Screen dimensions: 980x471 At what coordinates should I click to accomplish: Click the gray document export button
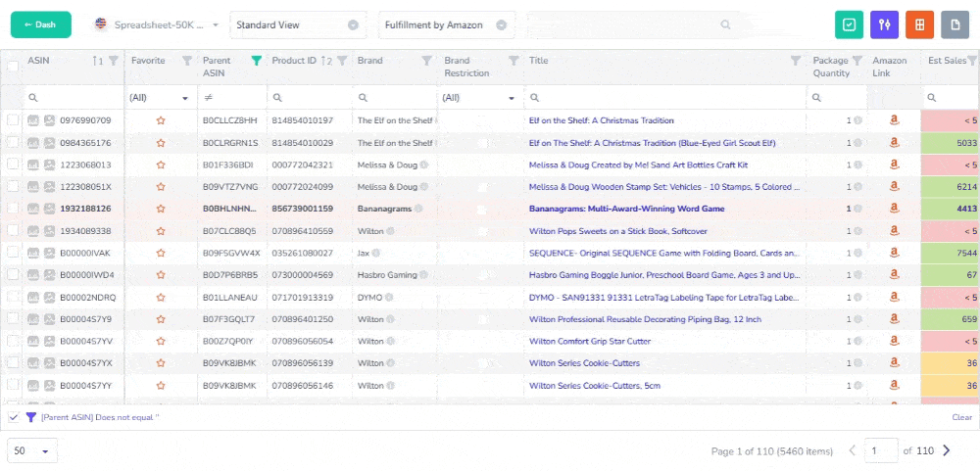tap(955, 24)
